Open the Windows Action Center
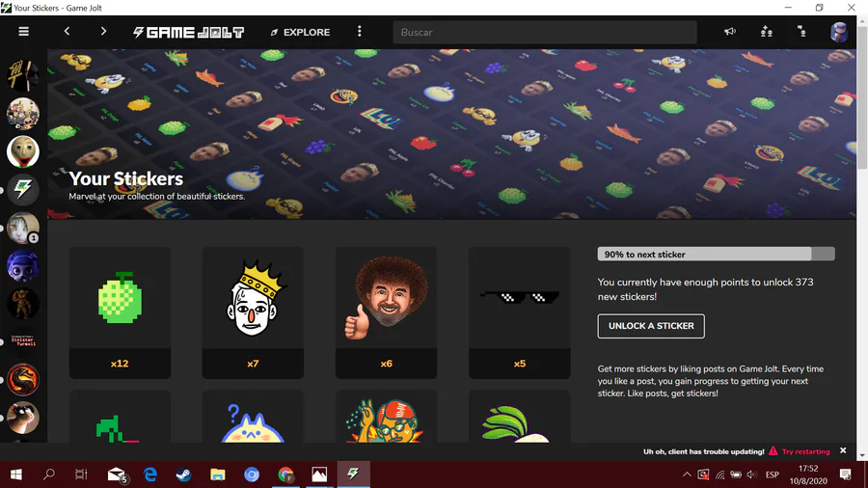Viewport: 868px width, 488px height. point(845,474)
